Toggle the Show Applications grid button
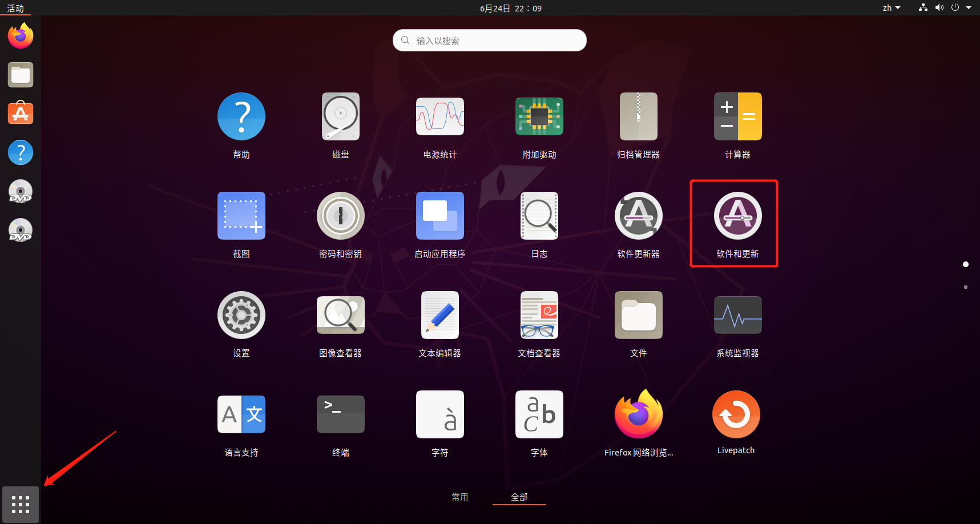This screenshot has height=524, width=980. click(x=21, y=505)
